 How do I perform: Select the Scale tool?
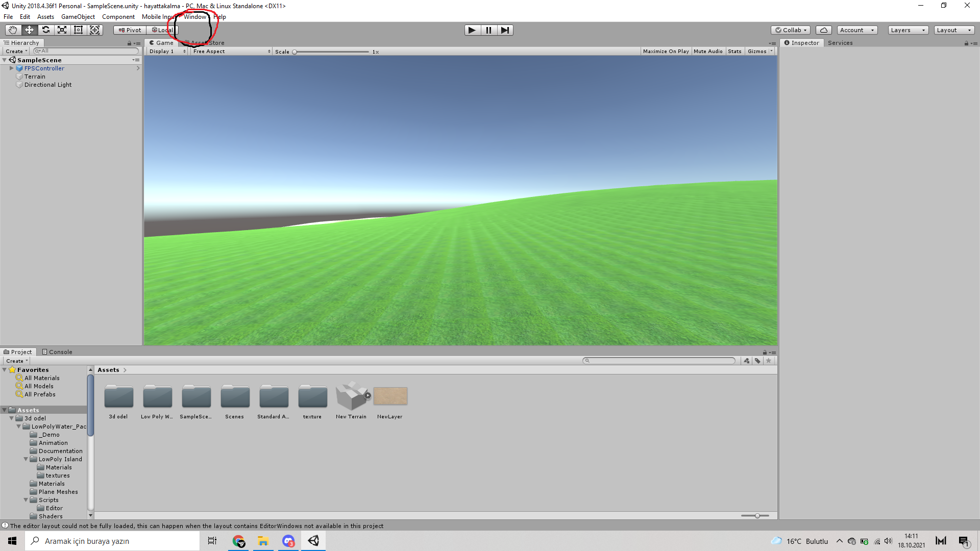coord(62,30)
